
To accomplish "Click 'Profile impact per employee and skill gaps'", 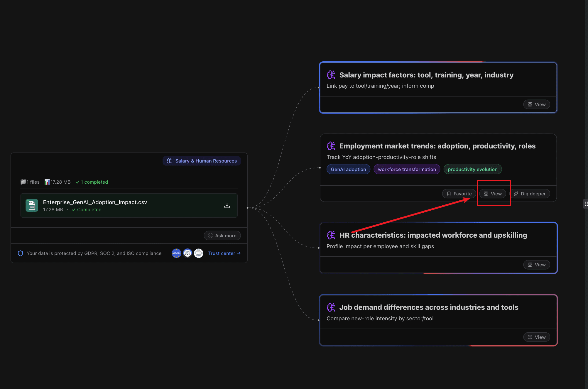I will click(380, 246).
